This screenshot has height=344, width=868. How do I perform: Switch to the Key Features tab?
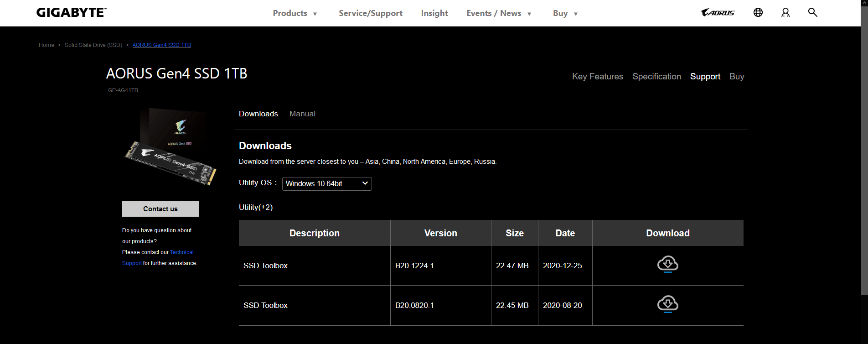(x=598, y=77)
